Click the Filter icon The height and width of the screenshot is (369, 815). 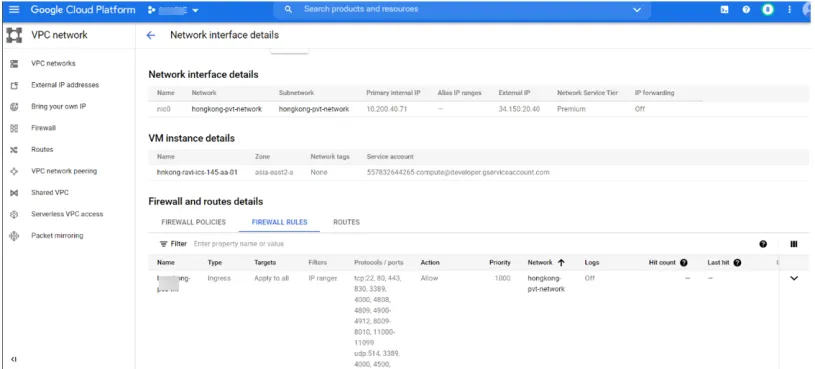click(x=163, y=244)
